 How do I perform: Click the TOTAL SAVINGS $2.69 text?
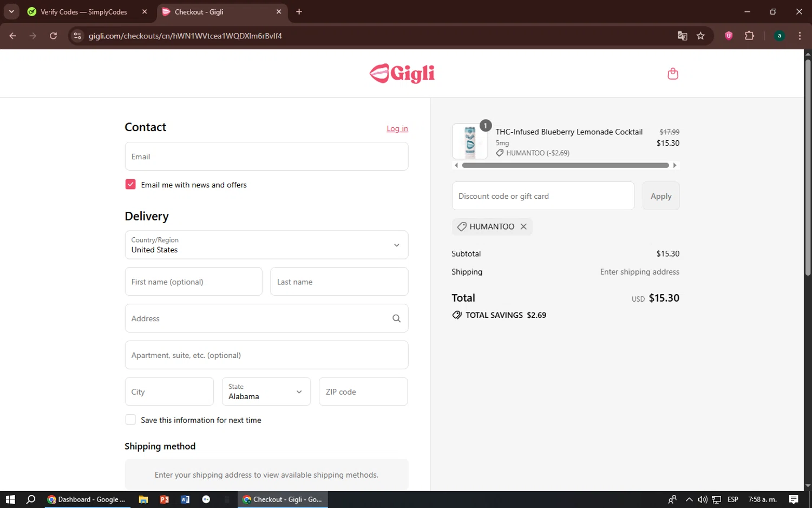506,315
